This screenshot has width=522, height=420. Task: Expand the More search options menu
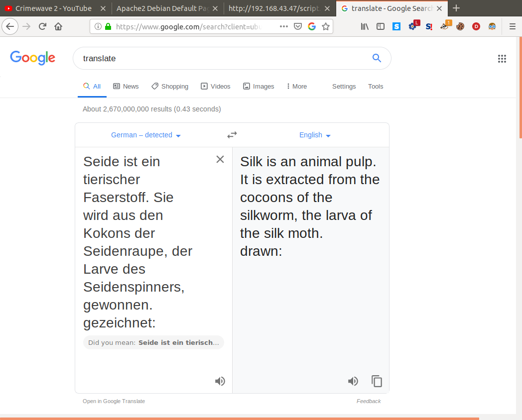pyautogui.click(x=297, y=87)
